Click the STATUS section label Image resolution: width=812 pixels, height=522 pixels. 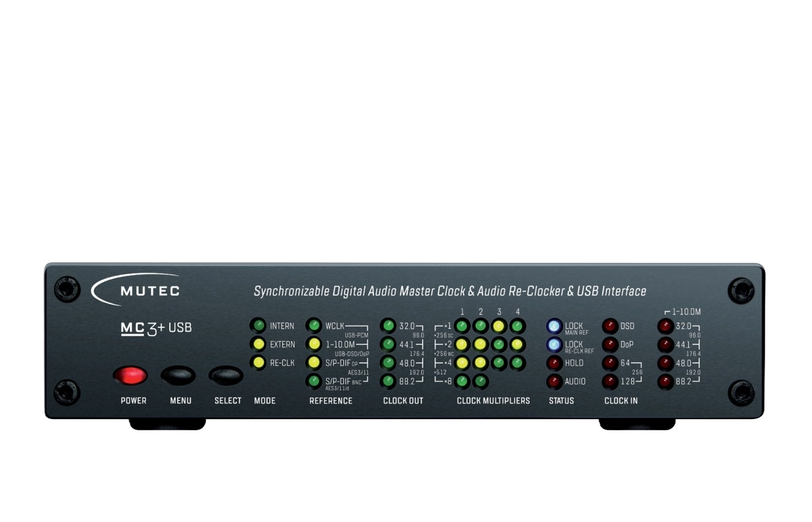point(561,401)
